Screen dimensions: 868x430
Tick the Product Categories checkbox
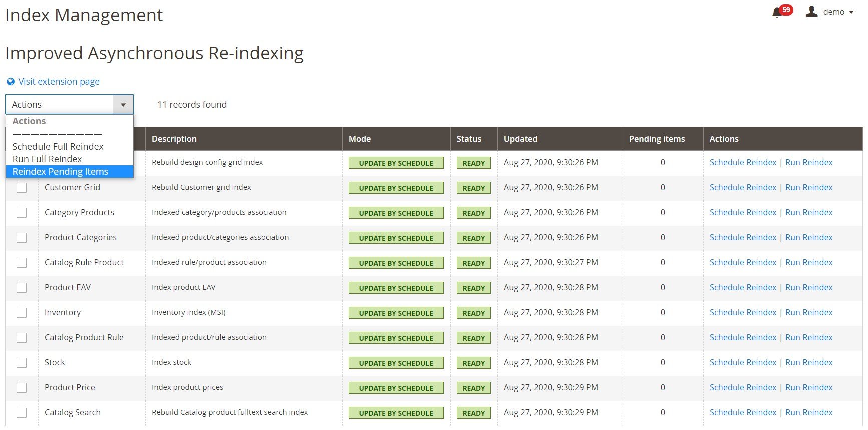[22, 238]
